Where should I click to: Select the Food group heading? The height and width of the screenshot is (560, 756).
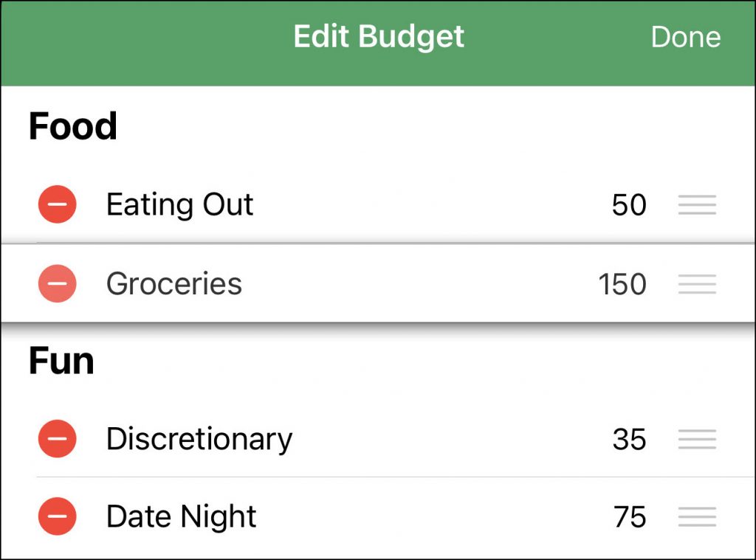pyautogui.click(x=73, y=126)
